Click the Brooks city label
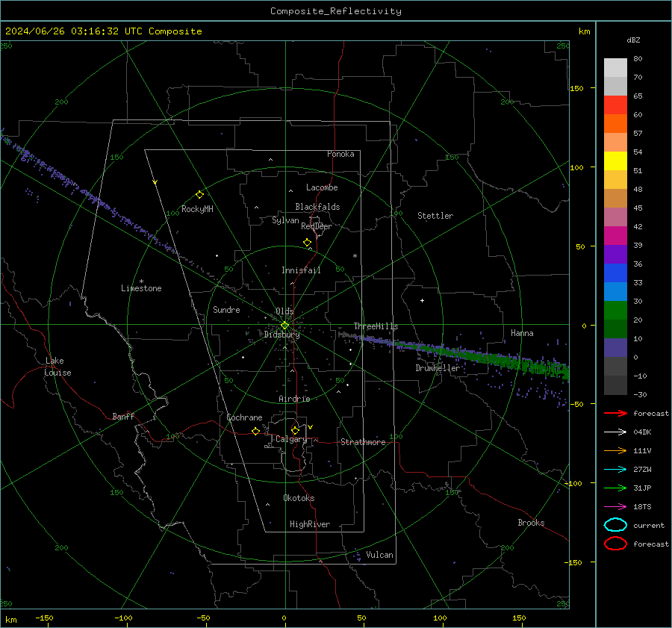Image resolution: width=672 pixels, height=628 pixels. [x=531, y=523]
